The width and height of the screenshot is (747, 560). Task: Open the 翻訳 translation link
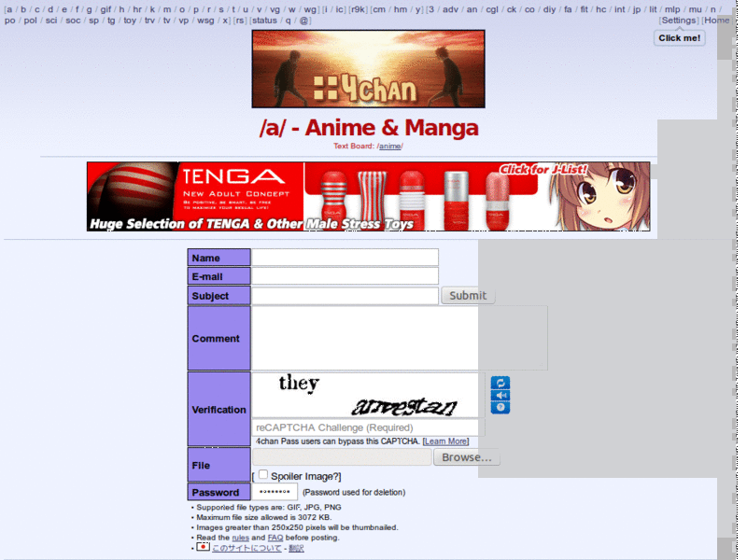[296, 548]
